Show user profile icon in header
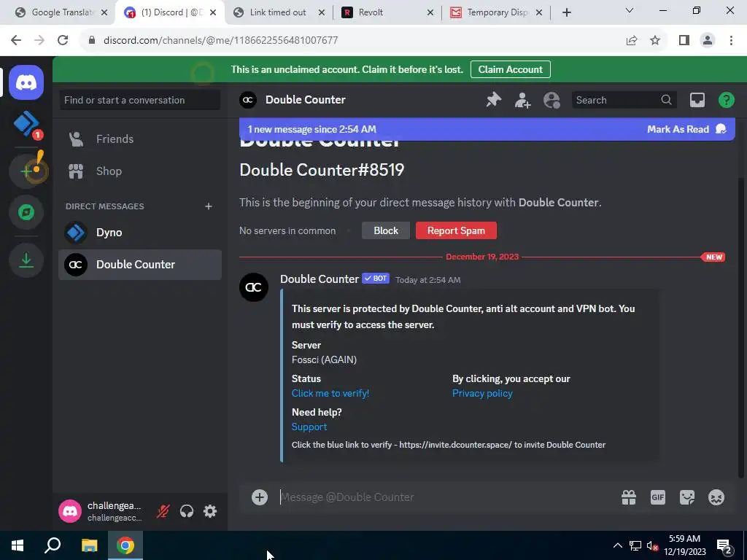 click(x=551, y=100)
